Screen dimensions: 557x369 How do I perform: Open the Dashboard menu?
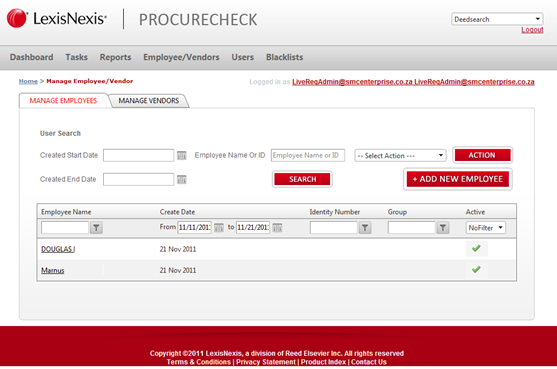tap(31, 57)
